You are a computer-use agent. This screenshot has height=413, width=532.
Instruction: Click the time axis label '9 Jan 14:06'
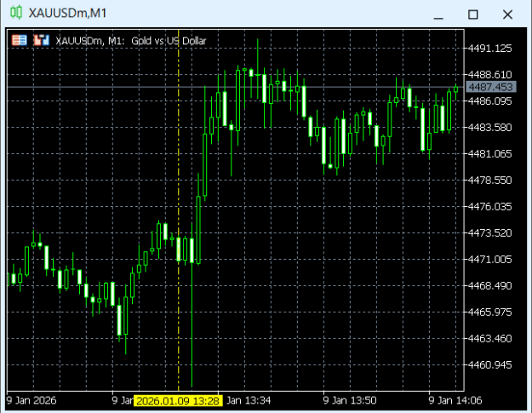pyautogui.click(x=455, y=400)
